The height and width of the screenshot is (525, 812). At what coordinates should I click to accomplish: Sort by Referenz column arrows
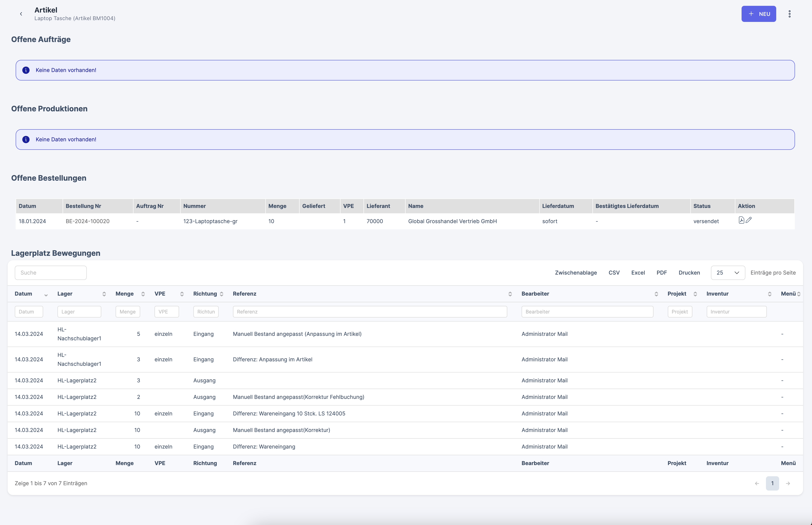510,294
